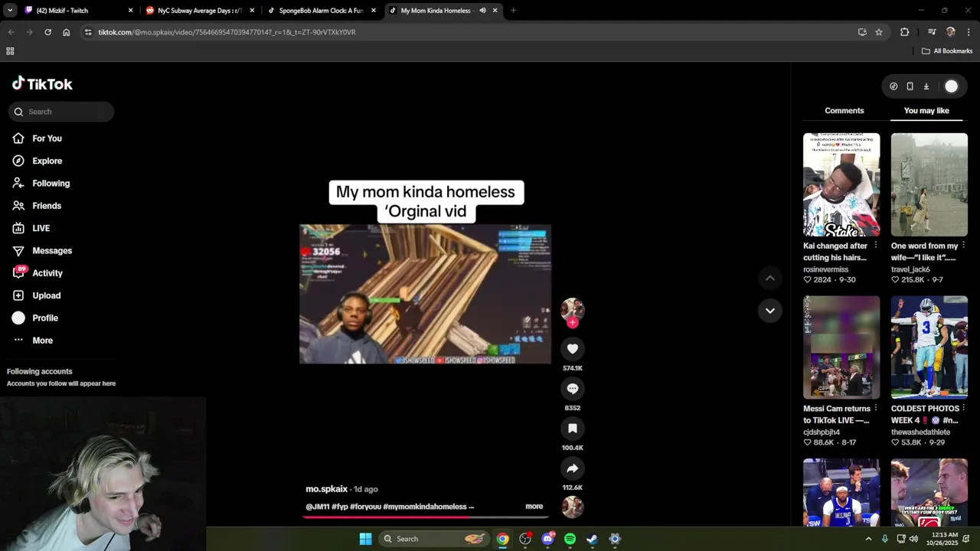The image size is (980, 551).
Task: Open options menu for Messi Cam video
Action: pyautogui.click(x=876, y=409)
